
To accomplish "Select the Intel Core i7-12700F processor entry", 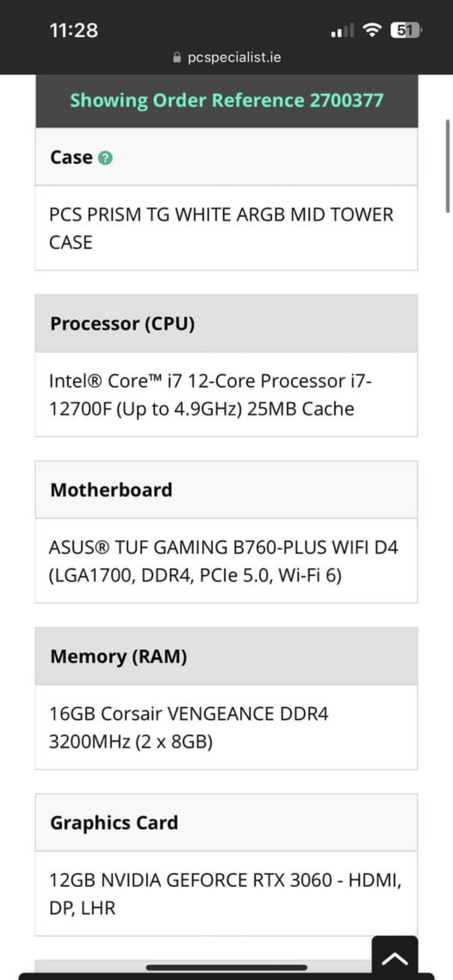I will click(x=226, y=394).
